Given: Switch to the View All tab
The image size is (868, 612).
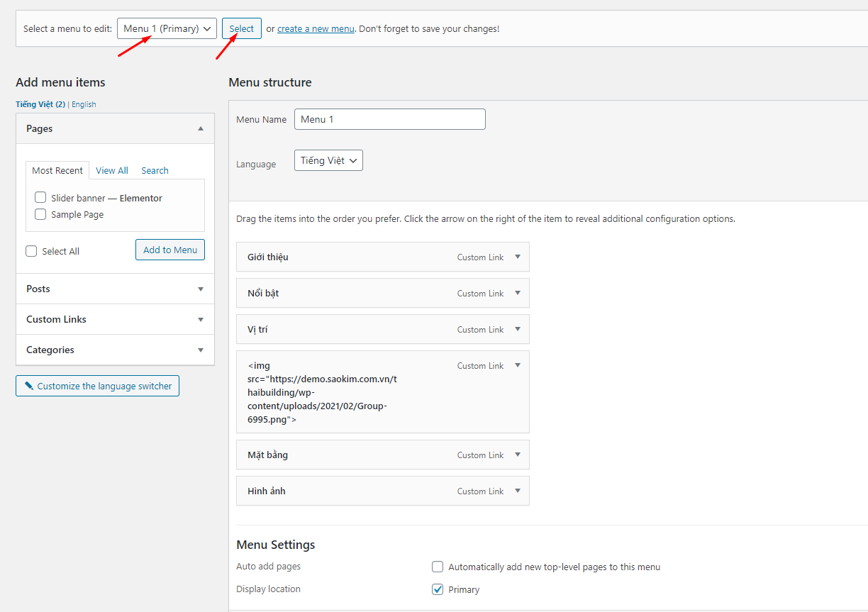Looking at the screenshot, I should pyautogui.click(x=112, y=170).
